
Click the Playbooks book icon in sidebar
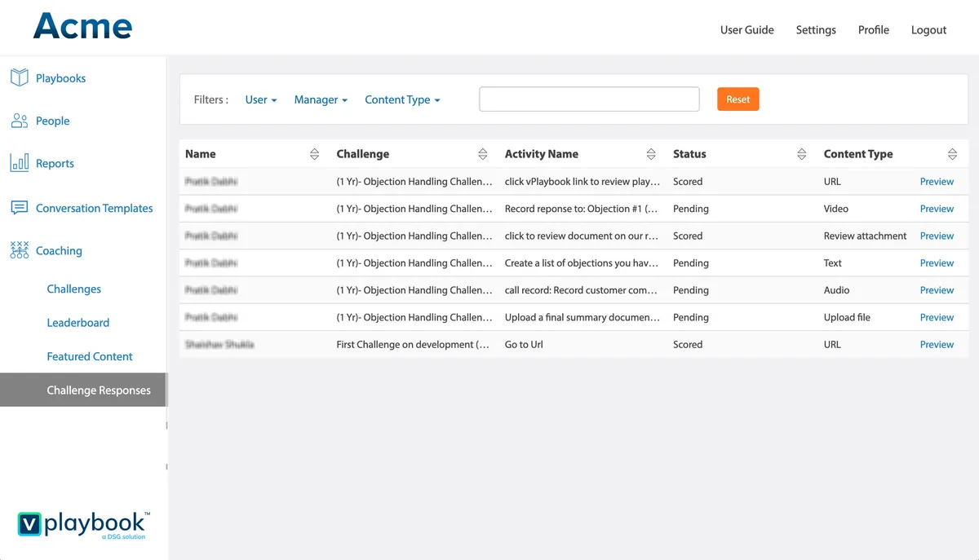point(20,78)
